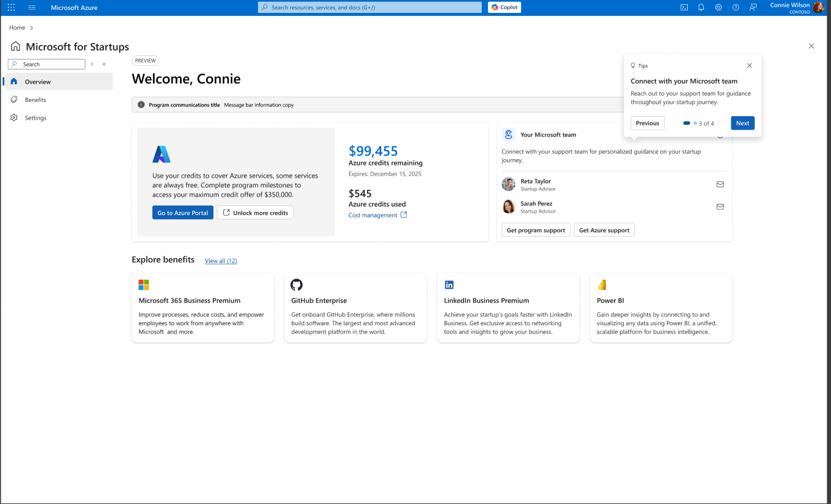Viewport: 831px width, 504px height.
Task: Close the Microsoft for Startups blade
Action: point(811,46)
